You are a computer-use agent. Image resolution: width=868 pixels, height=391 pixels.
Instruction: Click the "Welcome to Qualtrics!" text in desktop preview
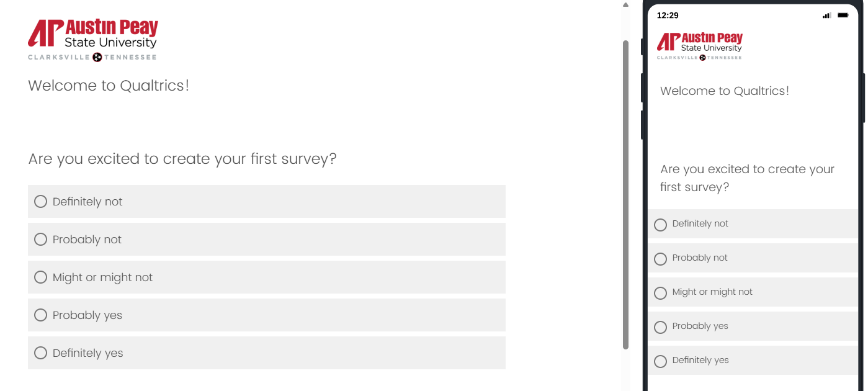pos(109,86)
